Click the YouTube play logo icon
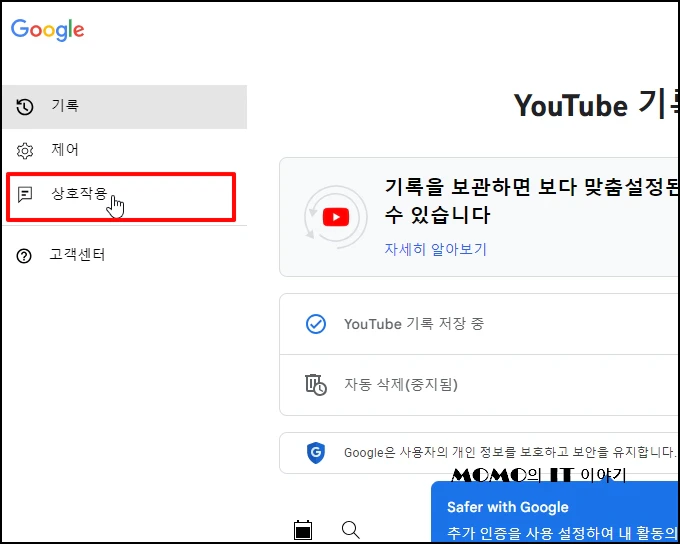This screenshot has width=680, height=544. point(336,217)
